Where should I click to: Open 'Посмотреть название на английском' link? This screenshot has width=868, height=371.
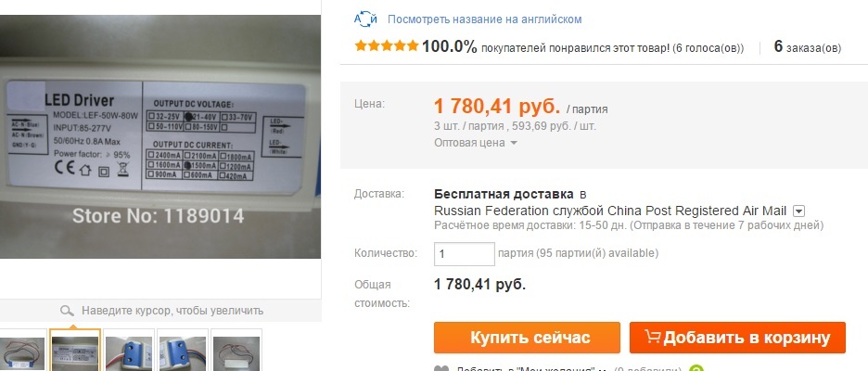[484, 19]
